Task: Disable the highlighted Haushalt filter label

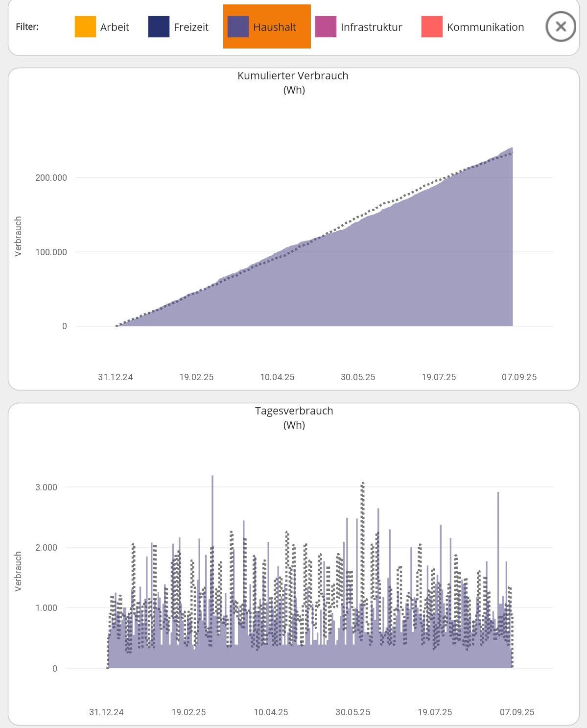Action: (275, 27)
